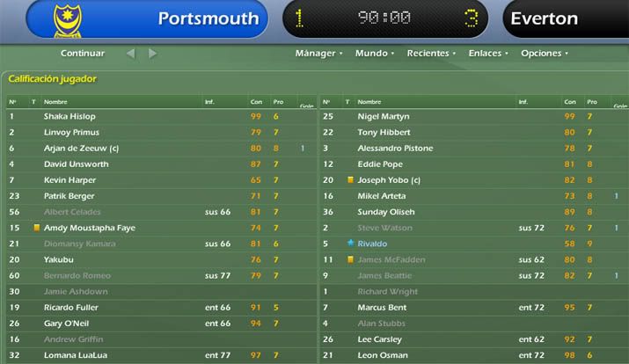Expand the Mundo menu
This screenshot has height=364, width=629.
[375, 54]
